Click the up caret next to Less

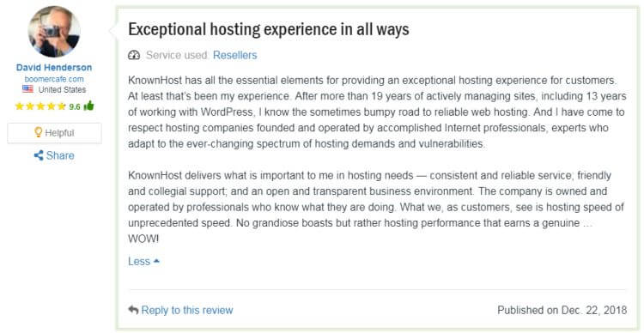(156, 261)
